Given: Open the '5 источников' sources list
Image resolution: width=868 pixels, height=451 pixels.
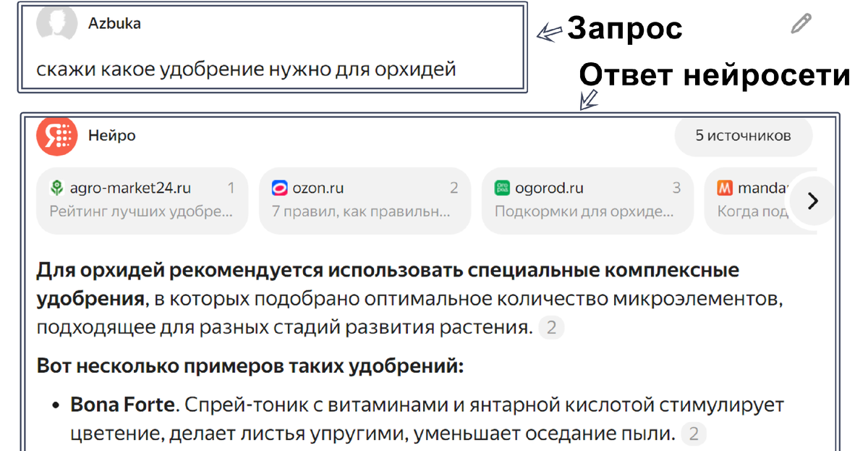Looking at the screenshot, I should click(743, 135).
